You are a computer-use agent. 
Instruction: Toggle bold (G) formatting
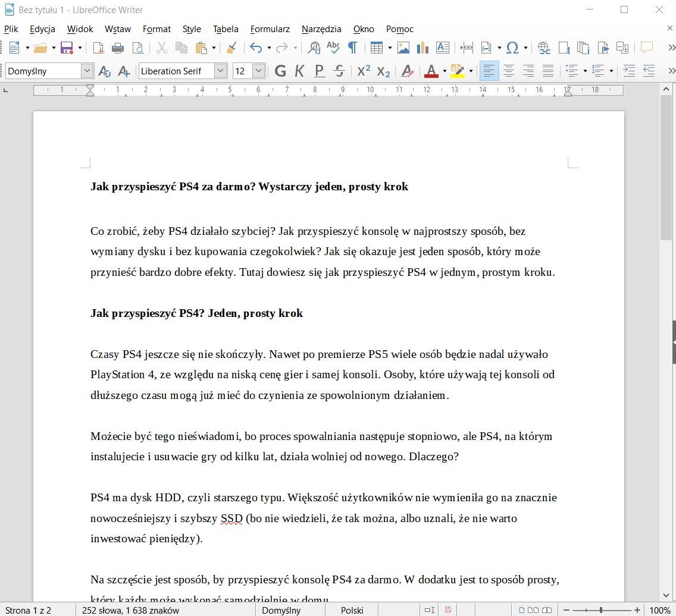coord(280,71)
